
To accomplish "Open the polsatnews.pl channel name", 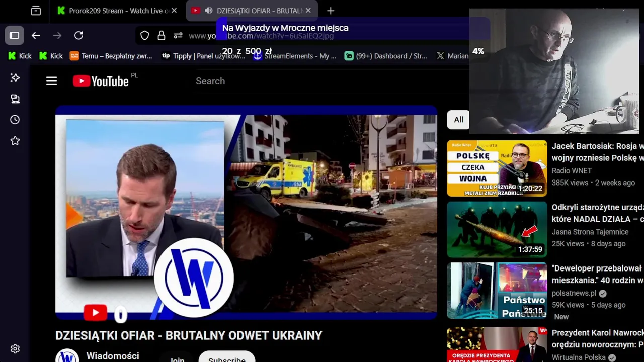I will tap(574, 293).
